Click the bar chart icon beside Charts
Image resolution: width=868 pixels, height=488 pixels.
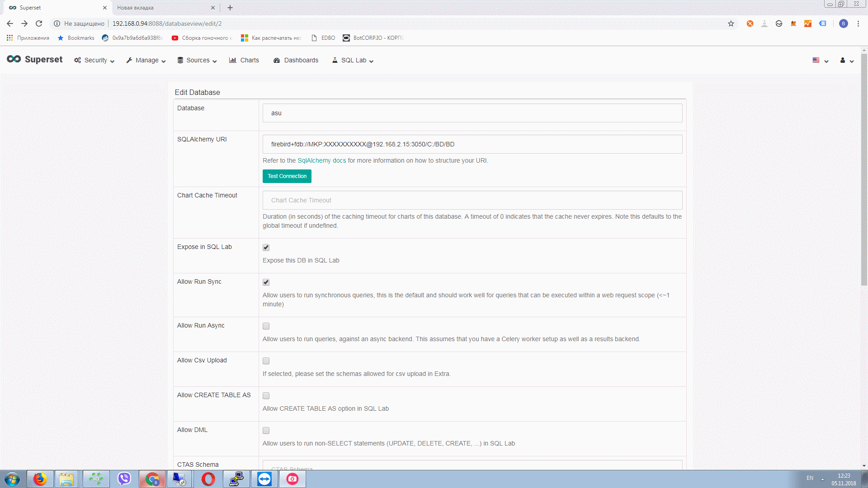232,60
